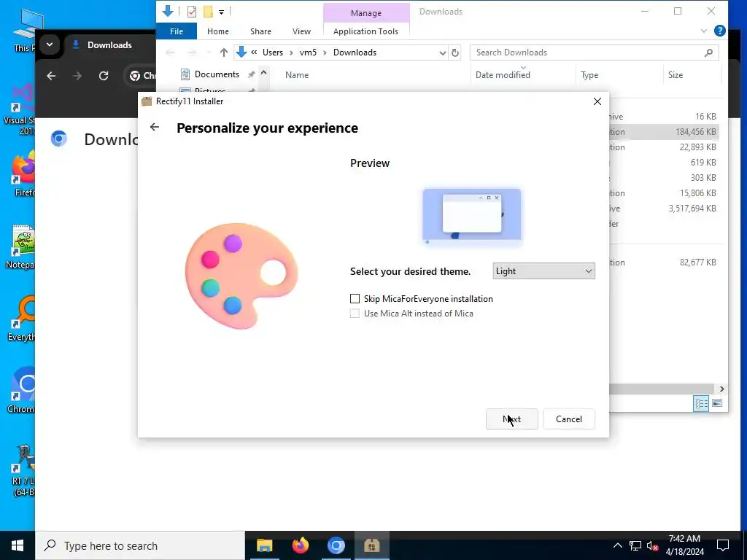Check Skip MicaForEveryone installation

[x=355, y=298]
